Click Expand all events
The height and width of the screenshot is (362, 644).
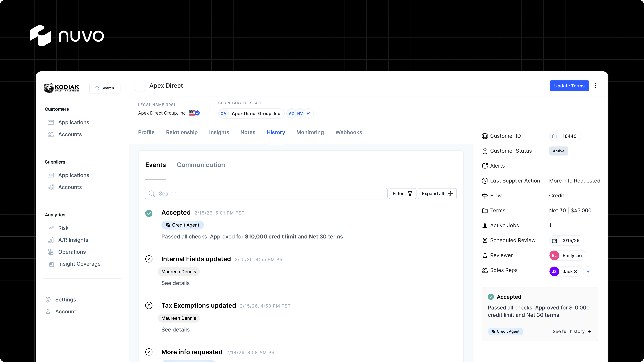coord(437,194)
